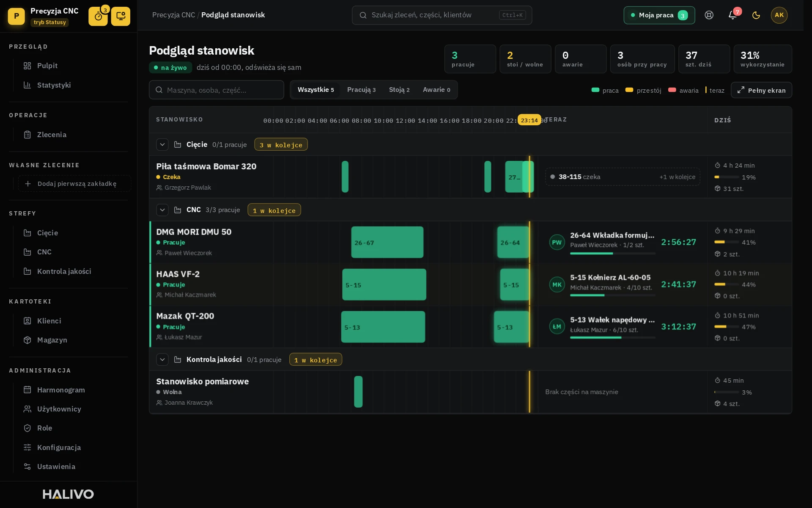Click the Maszyna, osoba, część filter field

tap(217, 90)
